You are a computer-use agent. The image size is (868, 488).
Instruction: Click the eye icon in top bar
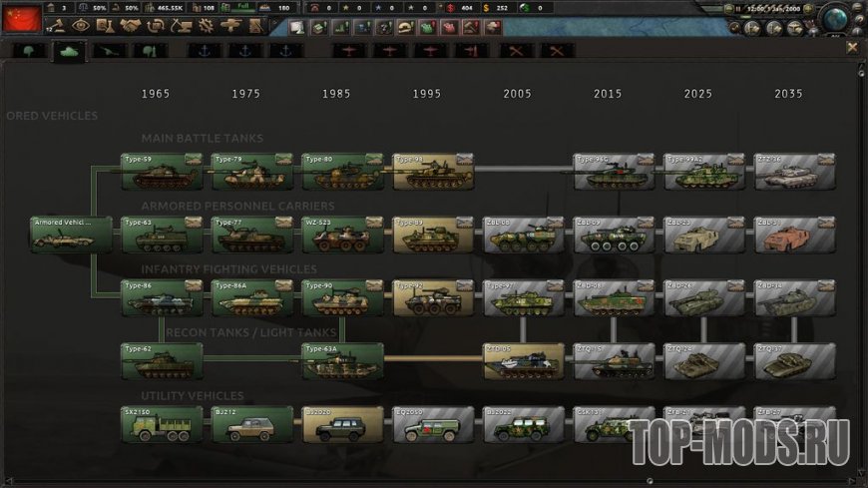81,25
